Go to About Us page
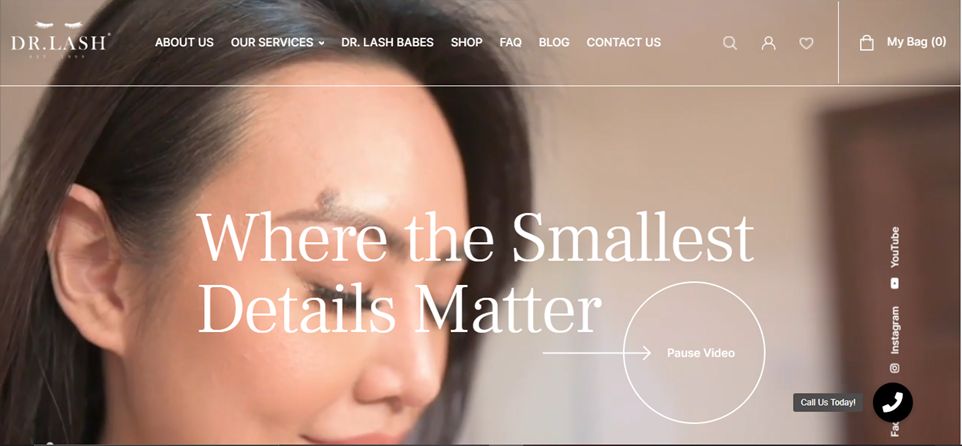 coord(184,42)
